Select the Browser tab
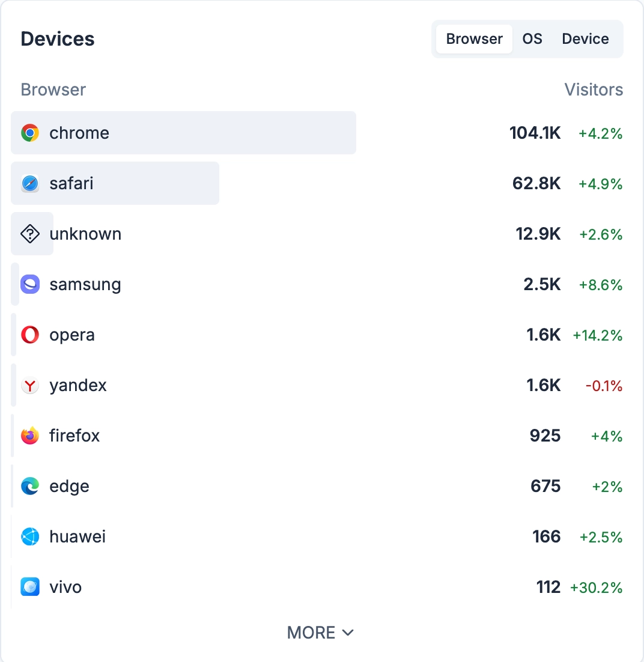This screenshot has width=644, height=662. click(473, 38)
